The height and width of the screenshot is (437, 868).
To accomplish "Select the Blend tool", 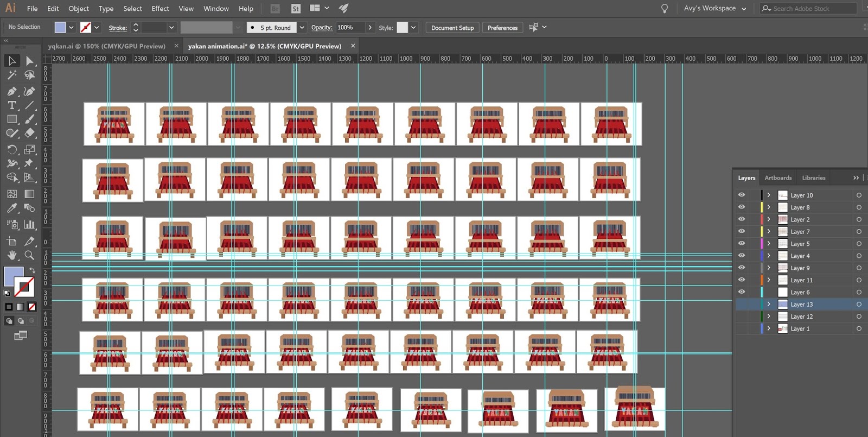I will coord(30,208).
